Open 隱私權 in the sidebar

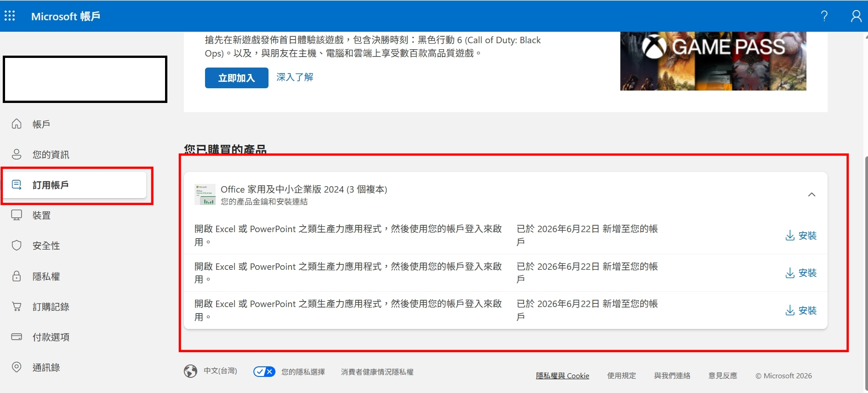46,276
